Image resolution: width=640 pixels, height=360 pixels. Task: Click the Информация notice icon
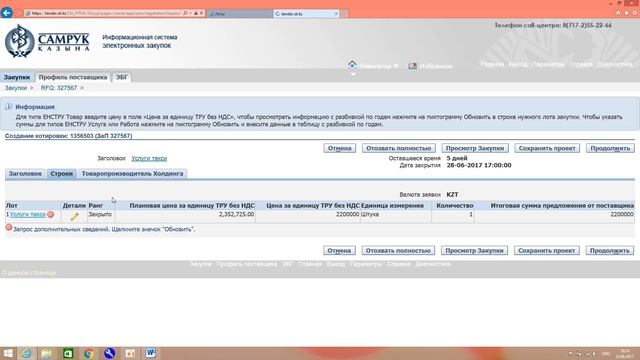(x=9, y=107)
